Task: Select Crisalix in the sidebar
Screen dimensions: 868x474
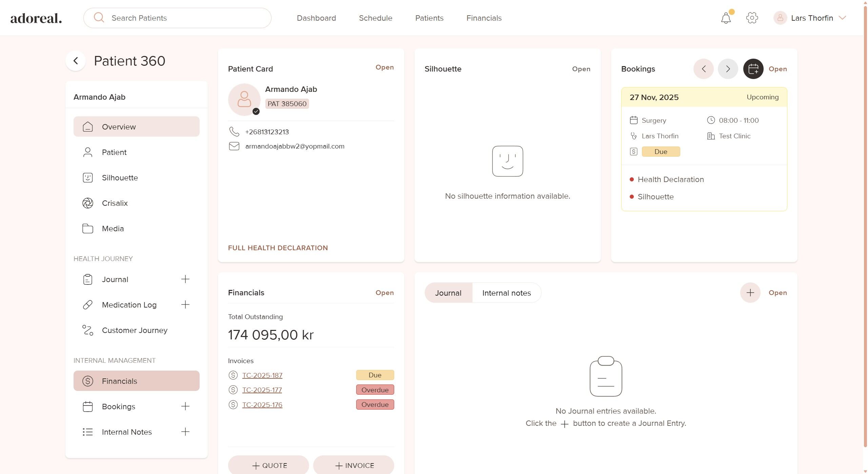Action: click(x=115, y=203)
